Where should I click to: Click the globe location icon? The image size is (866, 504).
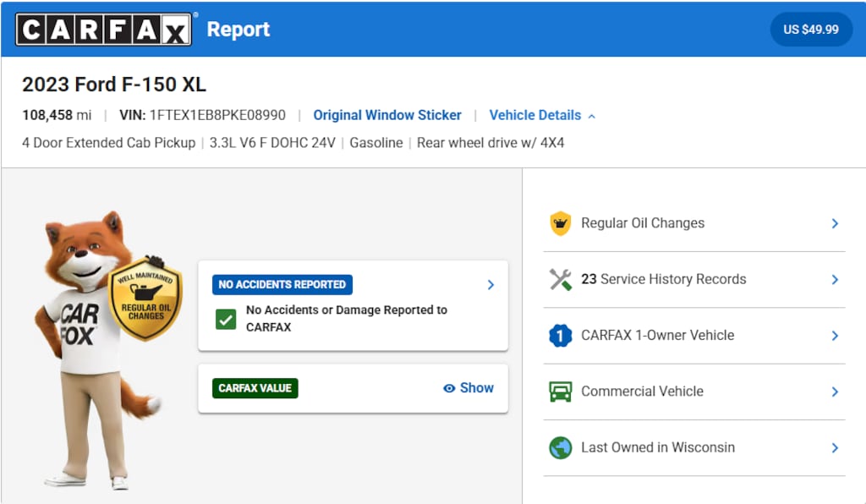561,447
